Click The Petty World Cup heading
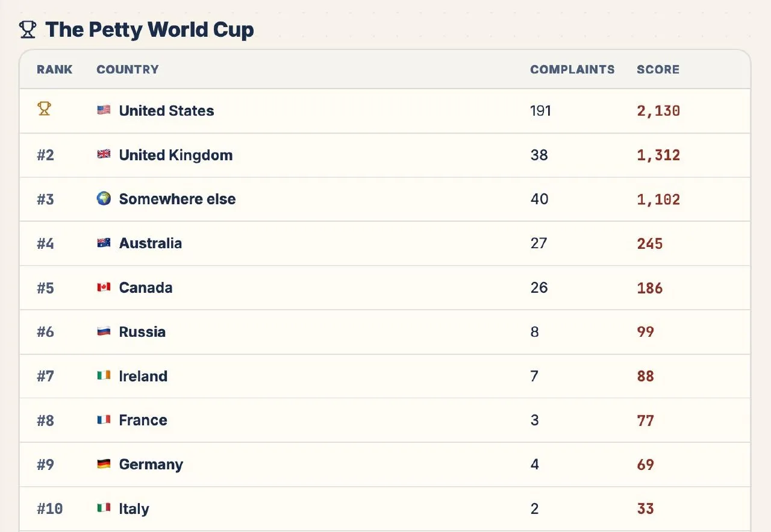Viewport: 771px width, 532px height. click(x=149, y=30)
